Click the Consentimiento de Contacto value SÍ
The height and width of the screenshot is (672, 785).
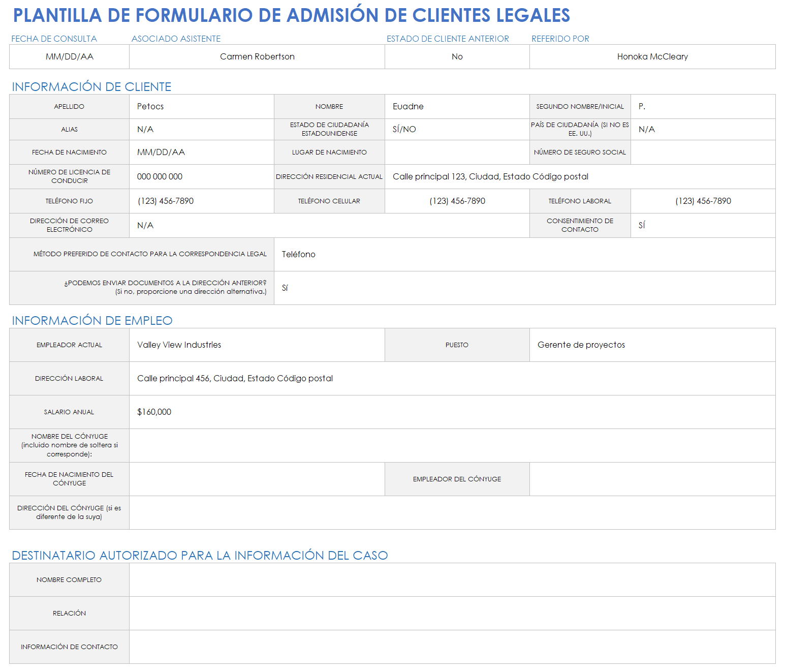(x=703, y=225)
